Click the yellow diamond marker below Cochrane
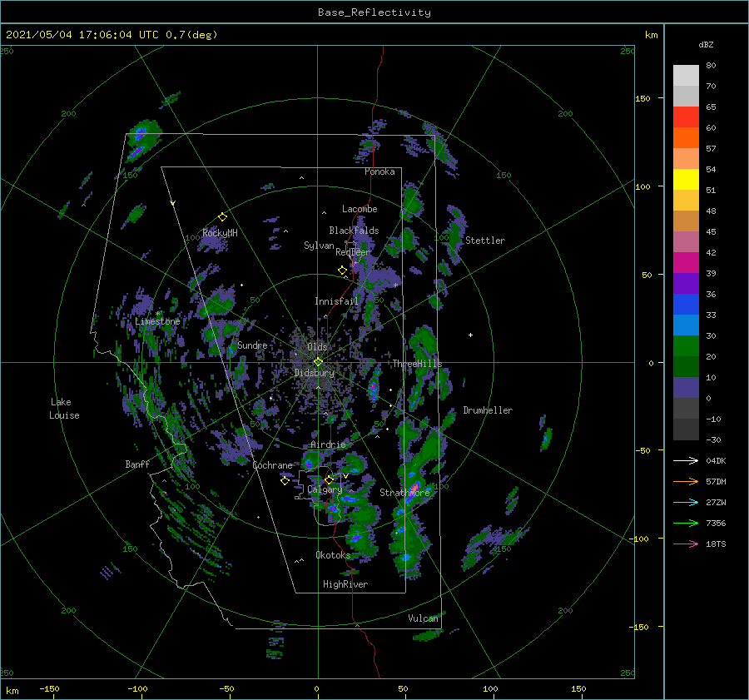749x700 pixels. pyautogui.click(x=285, y=481)
